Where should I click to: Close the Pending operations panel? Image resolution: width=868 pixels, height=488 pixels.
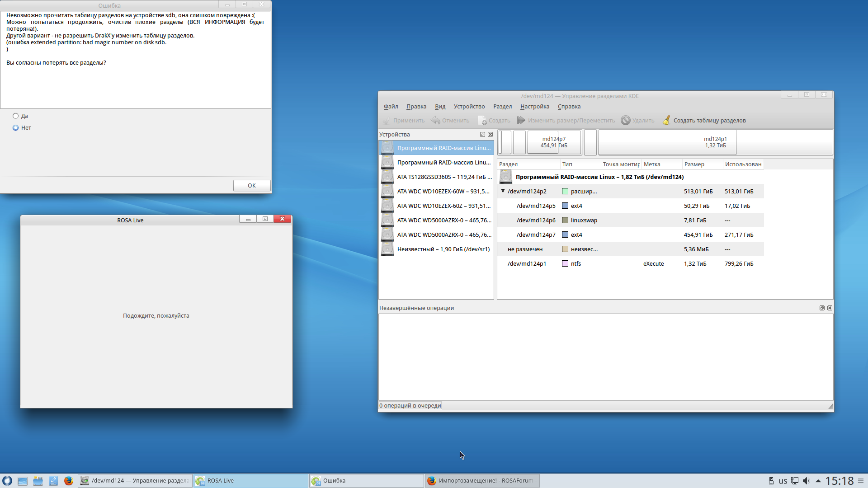[x=830, y=308]
